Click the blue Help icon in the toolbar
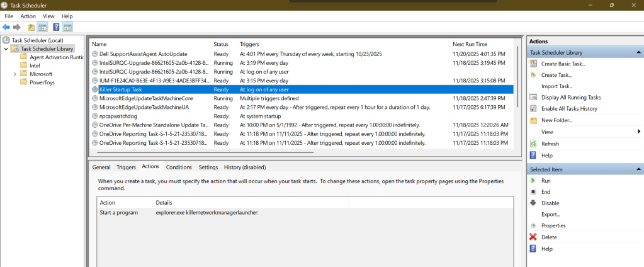644x267 pixels. point(55,27)
